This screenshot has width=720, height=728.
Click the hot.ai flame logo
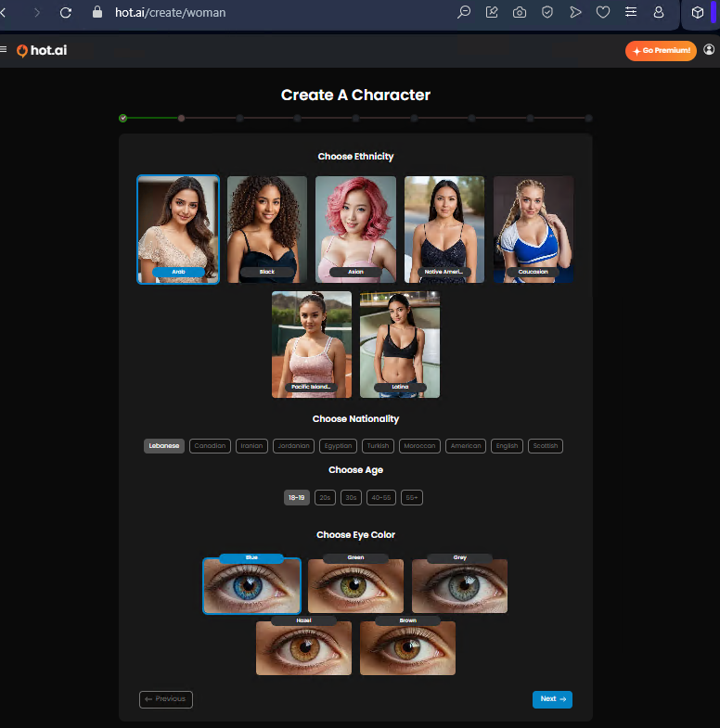[x=42, y=50]
